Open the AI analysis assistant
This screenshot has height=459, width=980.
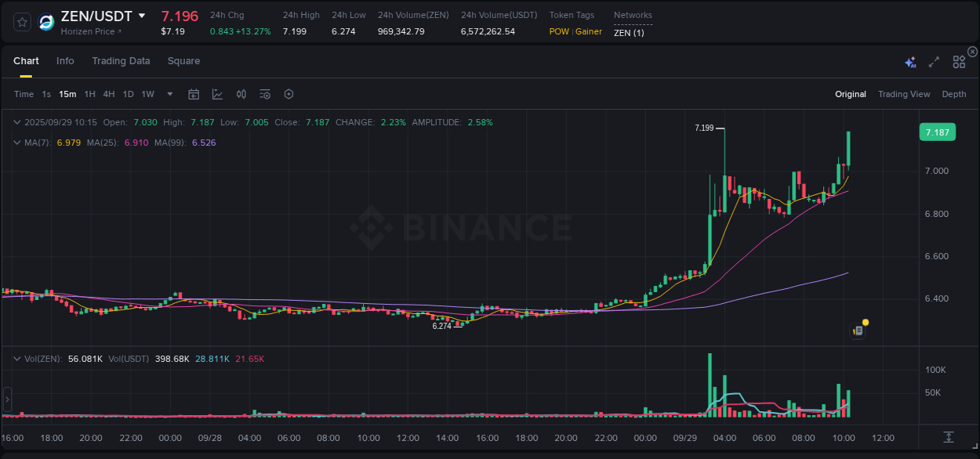pos(910,60)
